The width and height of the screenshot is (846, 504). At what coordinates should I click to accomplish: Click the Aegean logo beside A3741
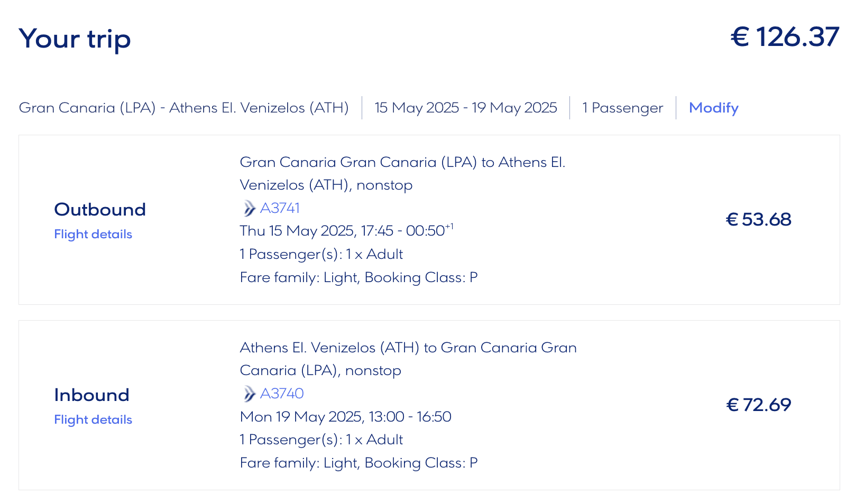249,208
